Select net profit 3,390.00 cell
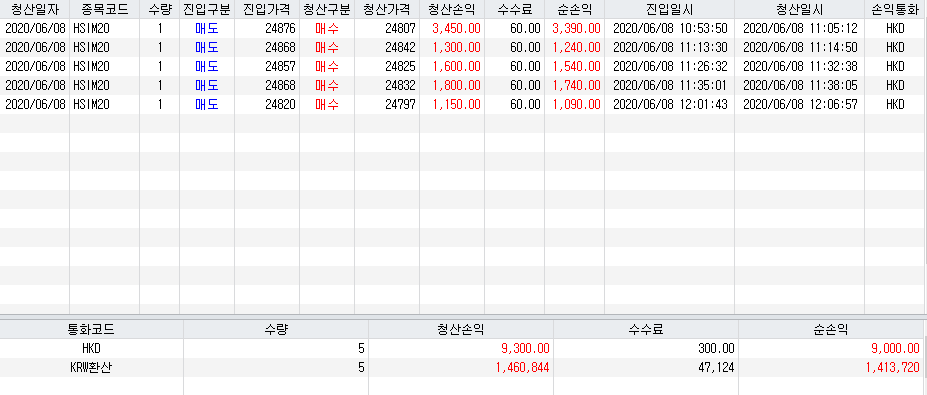Screen dimensions: 927x395 click(575, 28)
